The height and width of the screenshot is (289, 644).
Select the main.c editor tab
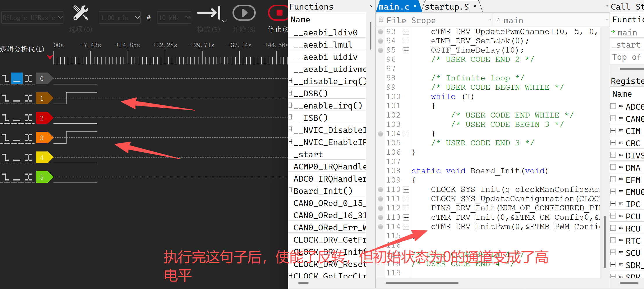(394, 7)
